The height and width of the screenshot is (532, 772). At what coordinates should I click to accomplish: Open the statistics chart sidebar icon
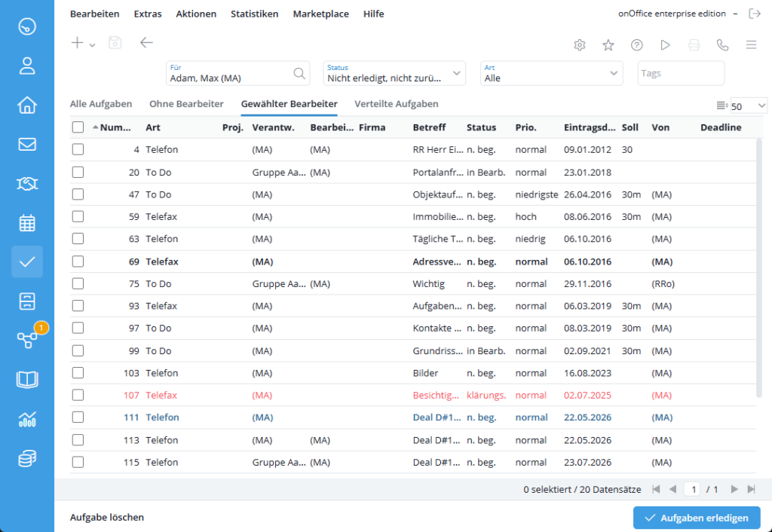tap(27, 419)
